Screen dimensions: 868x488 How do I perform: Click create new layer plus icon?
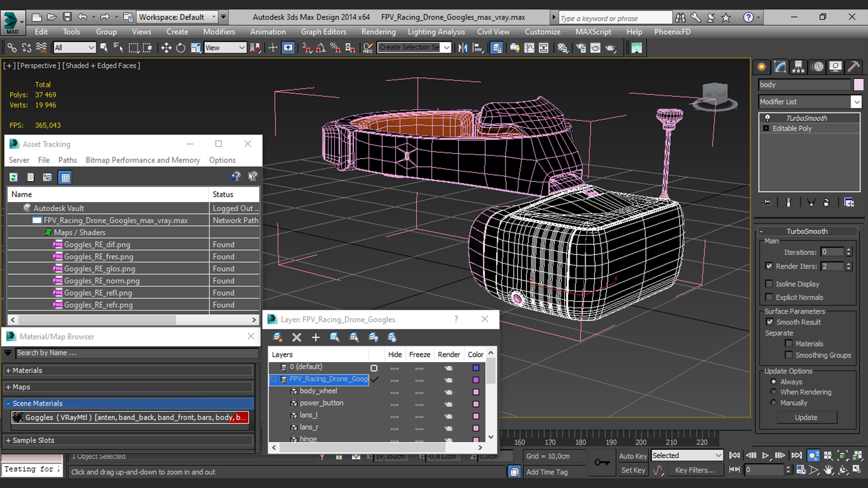click(316, 337)
